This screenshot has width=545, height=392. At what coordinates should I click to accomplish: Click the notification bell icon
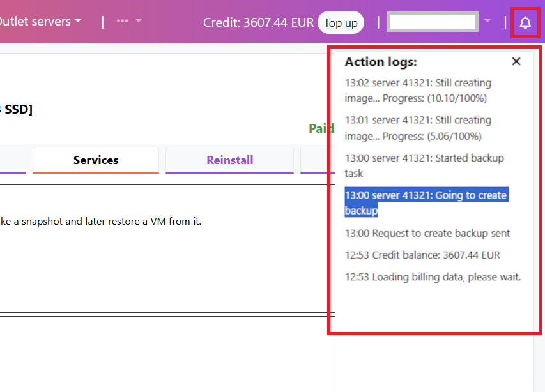tap(525, 23)
